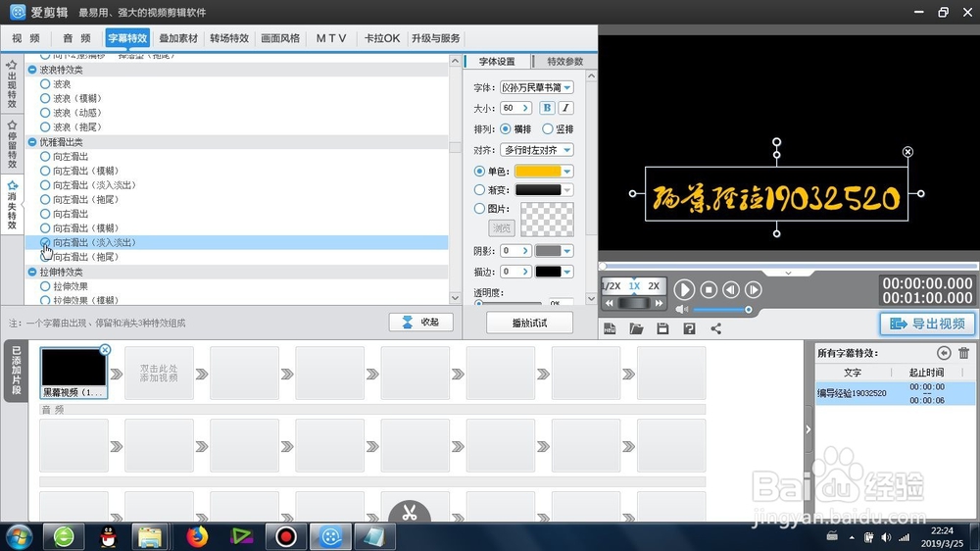This screenshot has height=551, width=980.
Task: Open the Windows Start menu
Action: (x=18, y=536)
